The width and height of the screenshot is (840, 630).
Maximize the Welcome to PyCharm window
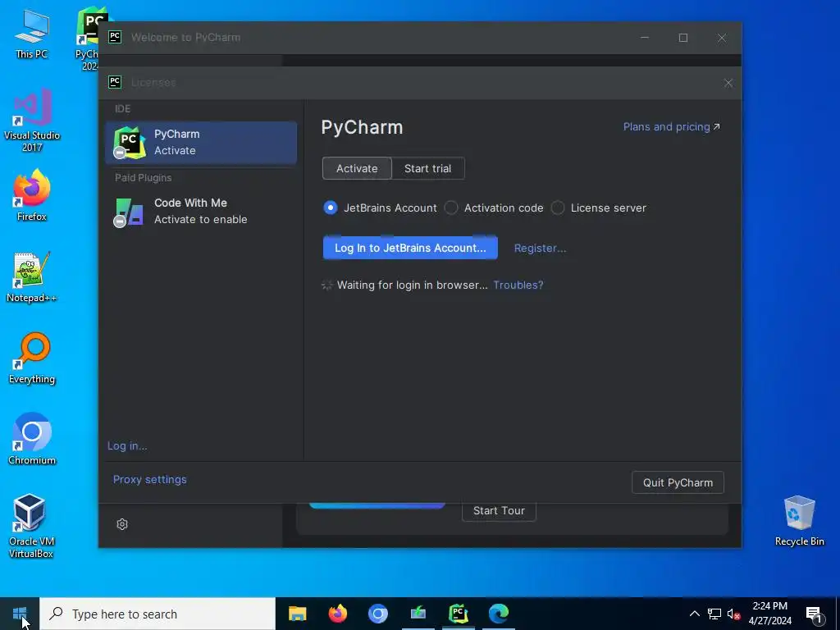click(683, 38)
